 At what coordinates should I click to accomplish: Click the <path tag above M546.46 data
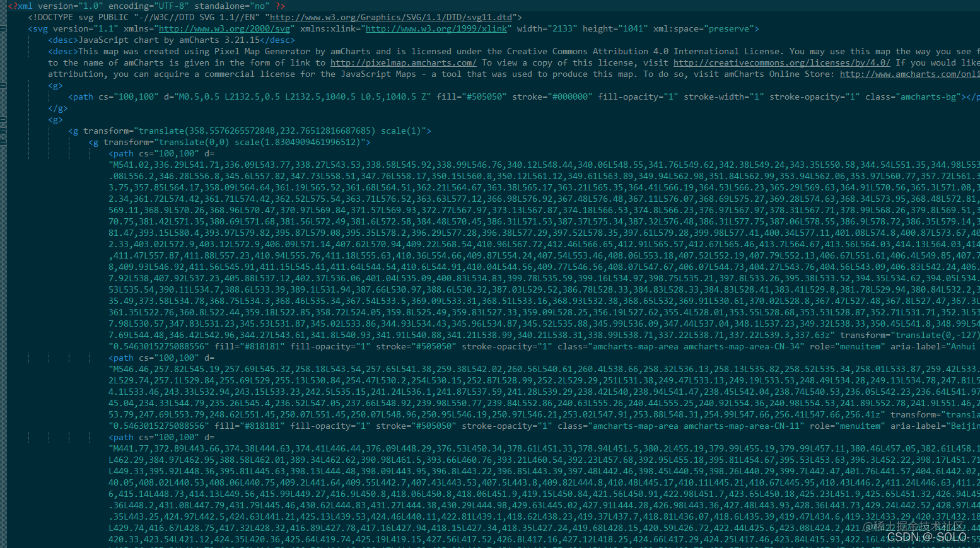(x=121, y=358)
